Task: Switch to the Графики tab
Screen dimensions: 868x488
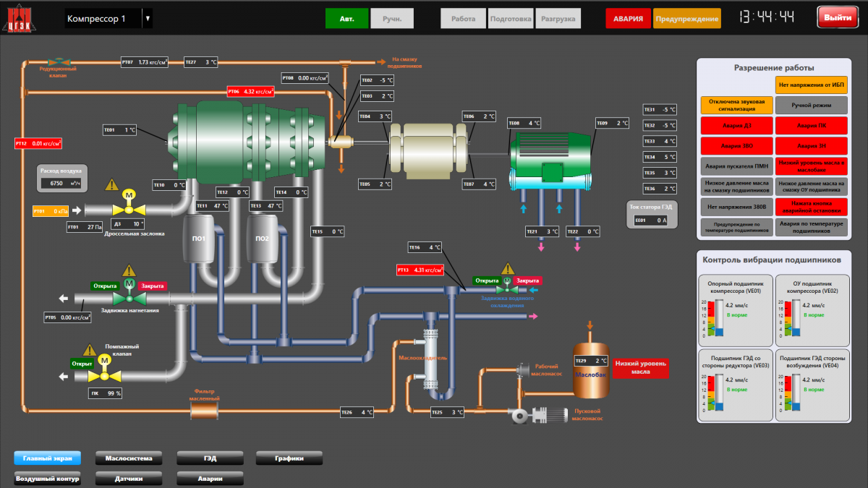Action: coord(289,458)
